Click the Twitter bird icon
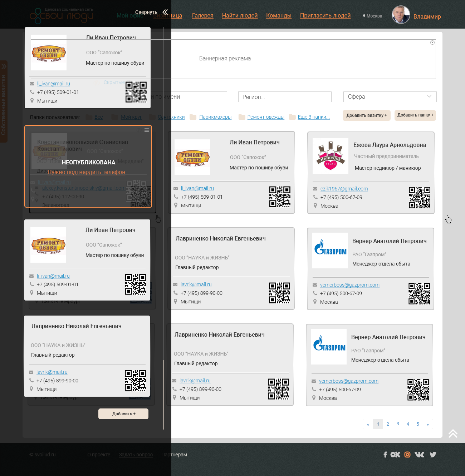Image resolution: width=465 pixels, height=476 pixels. [x=433, y=455]
